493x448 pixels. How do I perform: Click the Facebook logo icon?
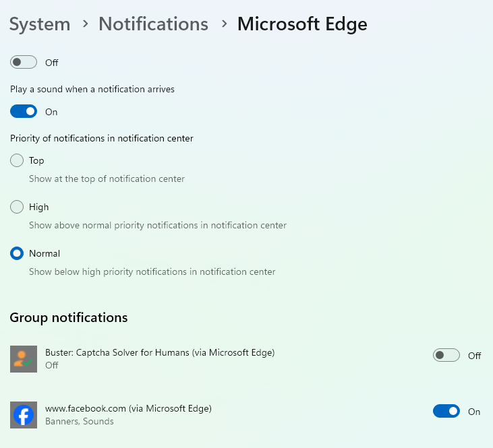coord(24,415)
